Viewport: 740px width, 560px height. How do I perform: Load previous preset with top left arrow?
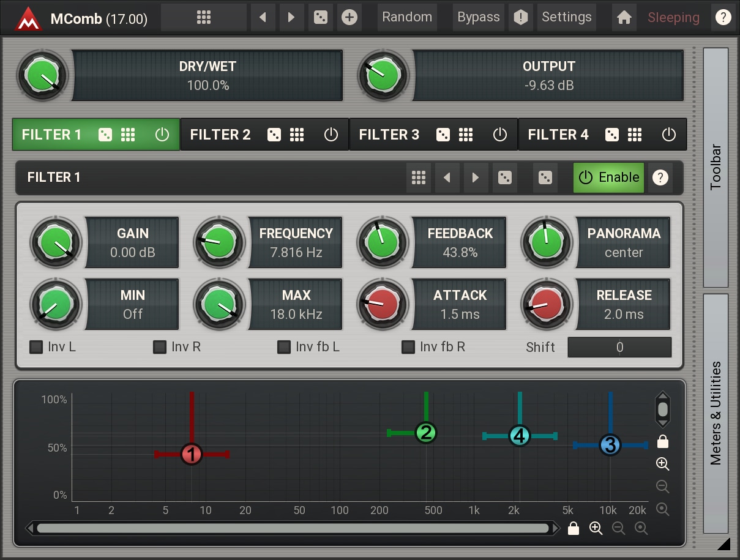[x=263, y=17]
